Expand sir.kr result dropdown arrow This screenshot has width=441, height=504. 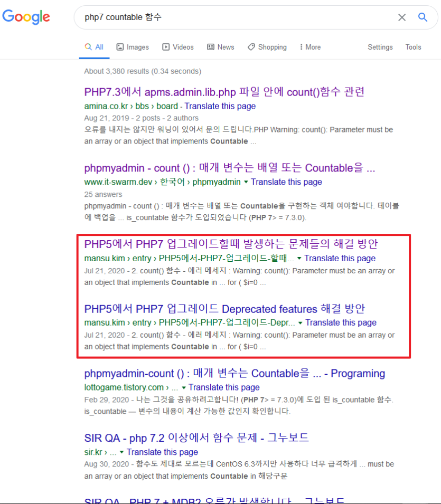point(121,452)
